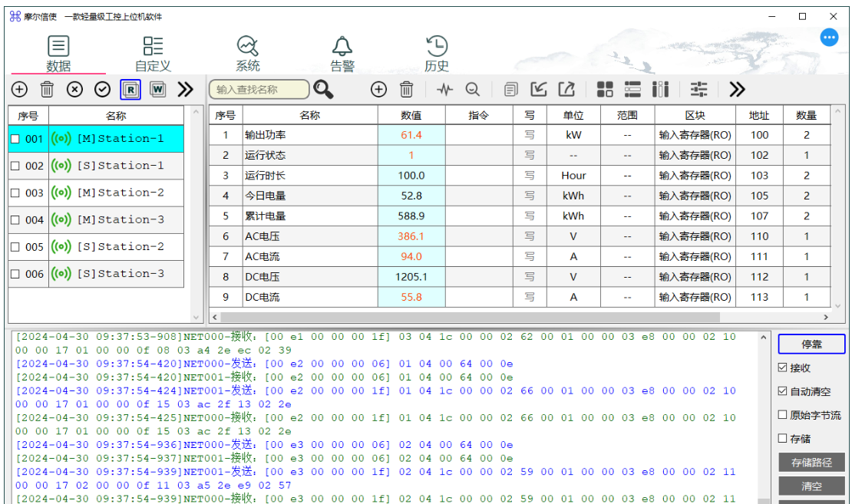This screenshot has width=852, height=504.
Task: Expand more station toolbar options chevron
Action: coord(185,89)
